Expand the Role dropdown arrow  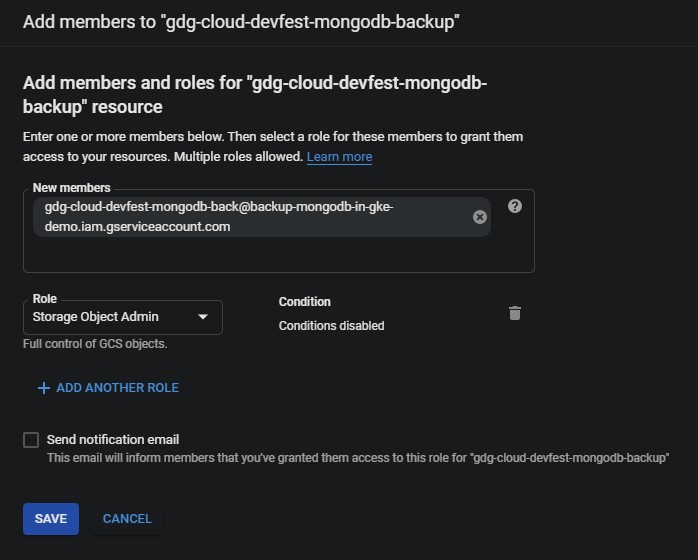(x=203, y=317)
